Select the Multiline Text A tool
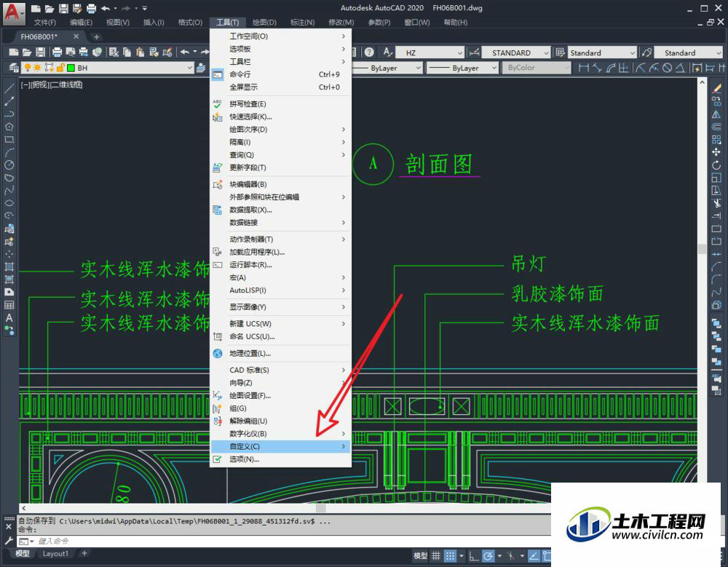This screenshot has width=728, height=567. [x=9, y=318]
